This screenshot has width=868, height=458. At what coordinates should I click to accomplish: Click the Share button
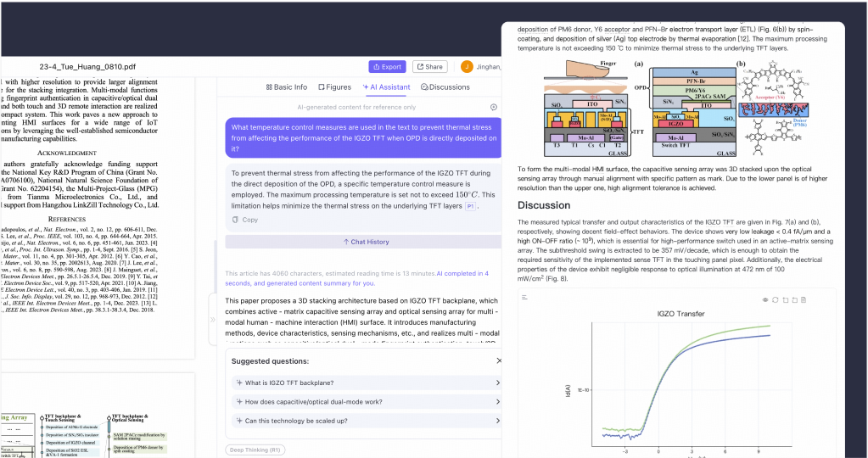coord(429,66)
